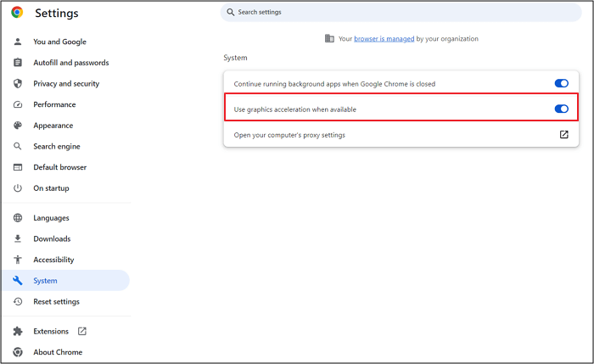Open About Chrome page

pyautogui.click(x=58, y=352)
